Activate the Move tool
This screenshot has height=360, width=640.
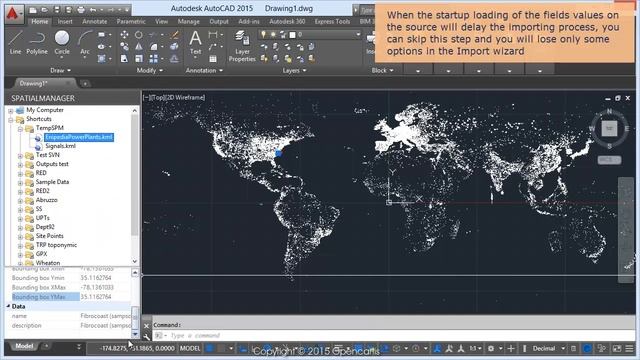tap(124, 35)
